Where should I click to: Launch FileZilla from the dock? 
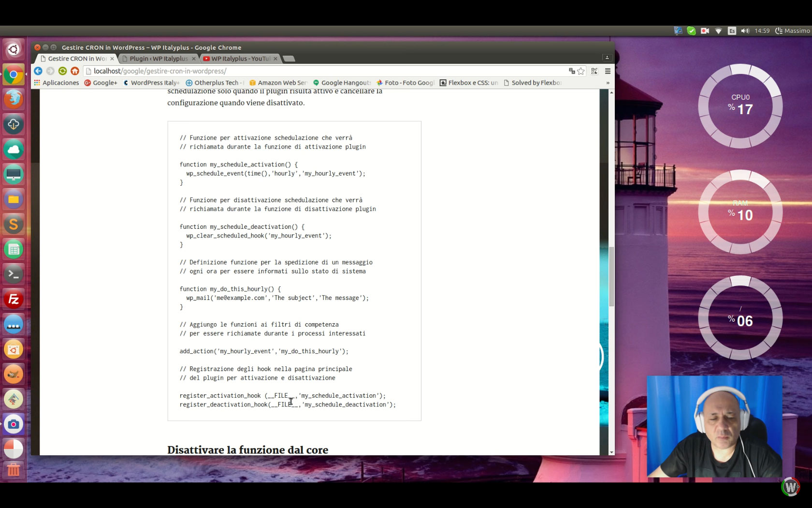click(14, 299)
